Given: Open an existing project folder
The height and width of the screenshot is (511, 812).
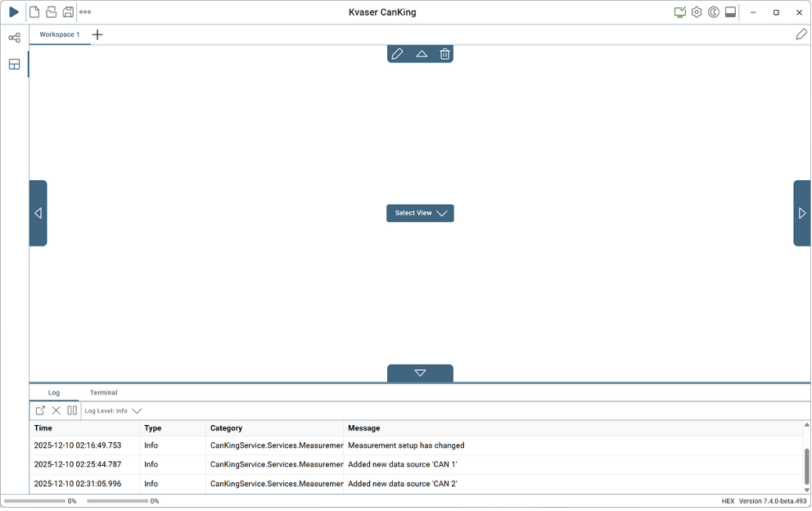Looking at the screenshot, I should pyautogui.click(x=51, y=12).
